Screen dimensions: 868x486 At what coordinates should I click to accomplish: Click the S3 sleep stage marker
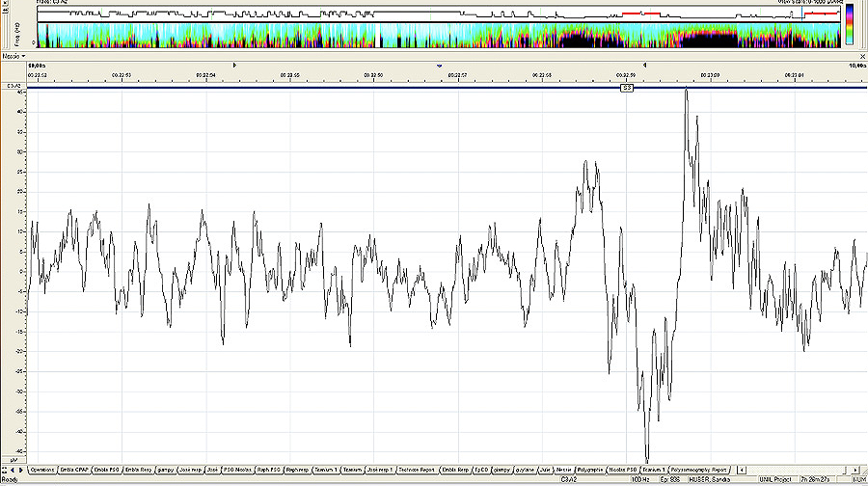626,88
